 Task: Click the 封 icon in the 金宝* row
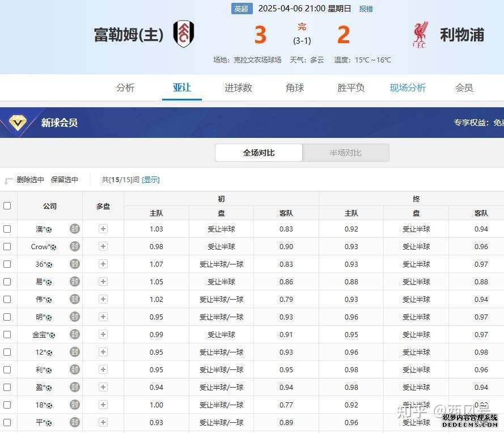75,334
